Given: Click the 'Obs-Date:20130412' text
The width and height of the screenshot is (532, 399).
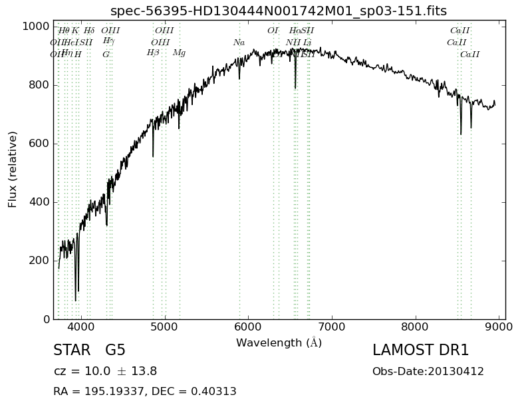Looking at the screenshot, I should pos(428,371).
